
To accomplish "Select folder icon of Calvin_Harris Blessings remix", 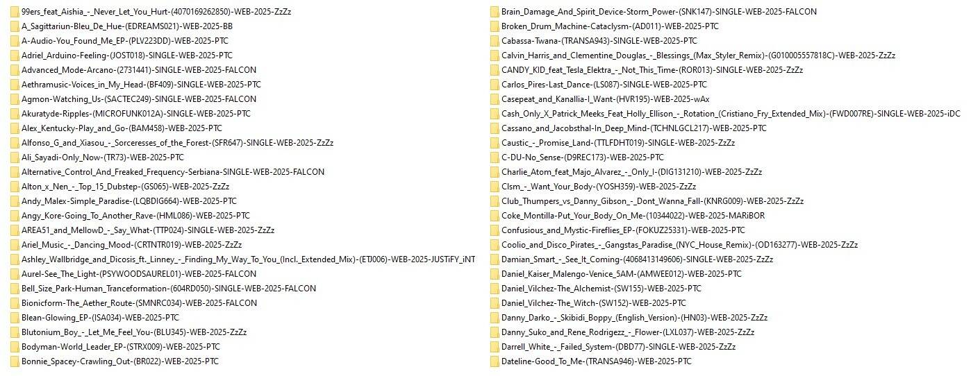I will [495, 55].
